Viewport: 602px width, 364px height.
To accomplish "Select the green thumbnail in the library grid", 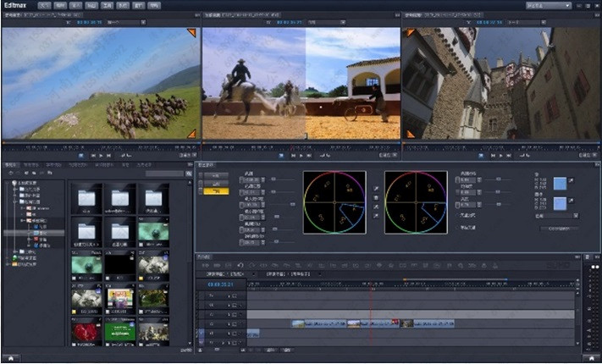I will (119, 331).
